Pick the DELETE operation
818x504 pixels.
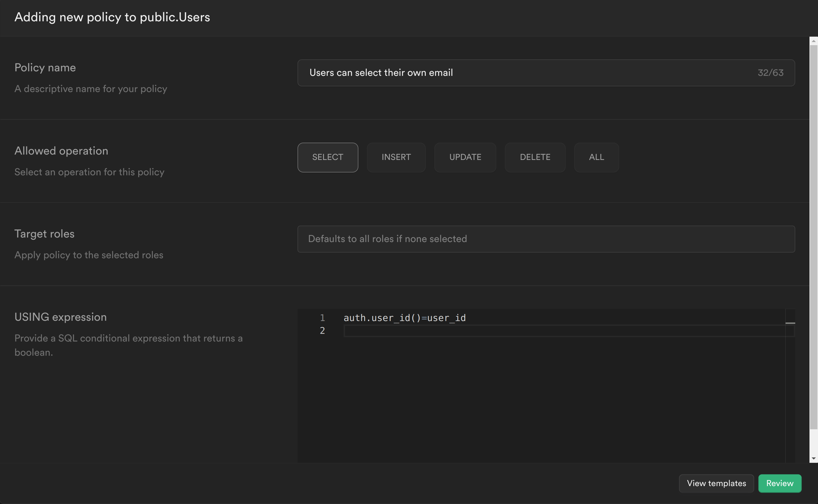click(535, 157)
